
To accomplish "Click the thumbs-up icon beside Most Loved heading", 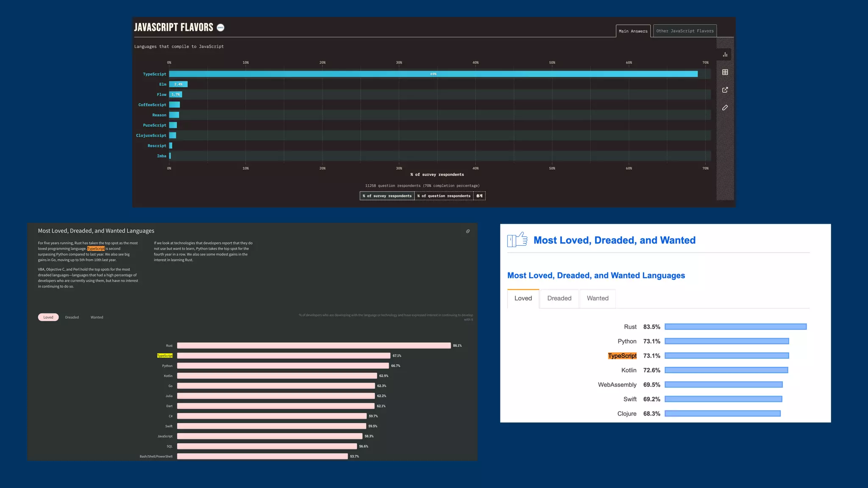I will [x=517, y=240].
